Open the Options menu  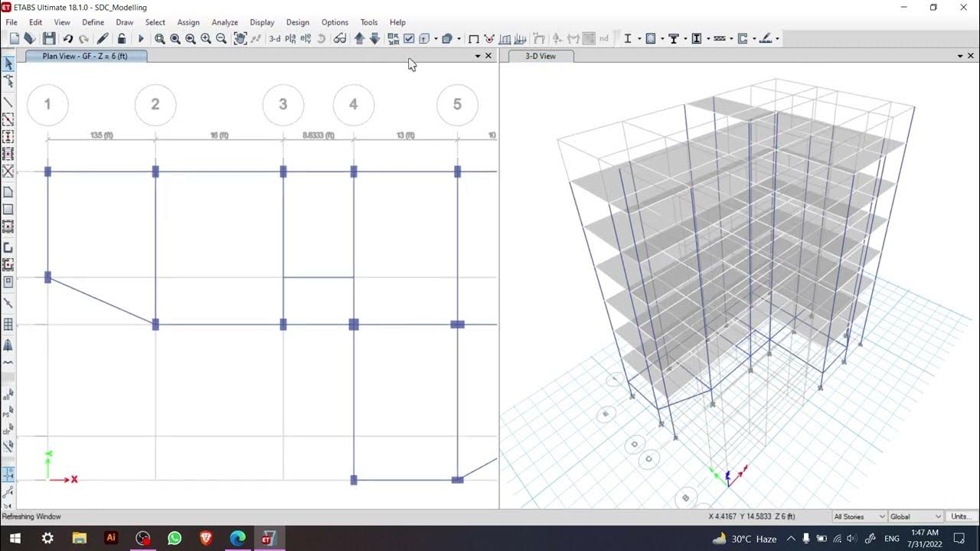(x=335, y=22)
